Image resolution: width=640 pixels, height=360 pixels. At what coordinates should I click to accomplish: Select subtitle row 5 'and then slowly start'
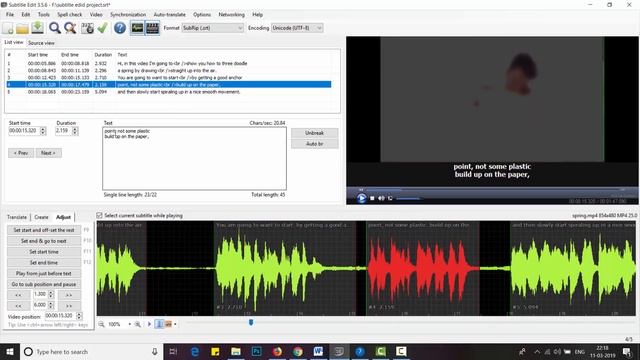click(x=169, y=92)
